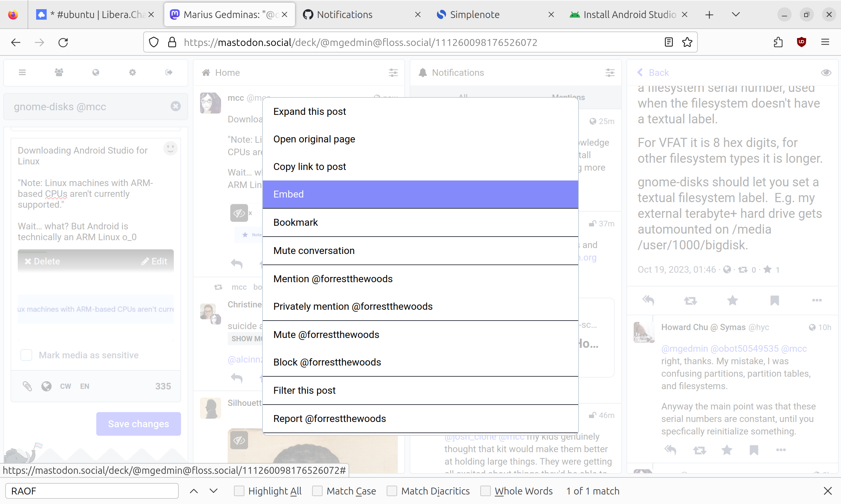Click the Save changes button
This screenshot has width=841, height=504.
(x=138, y=424)
